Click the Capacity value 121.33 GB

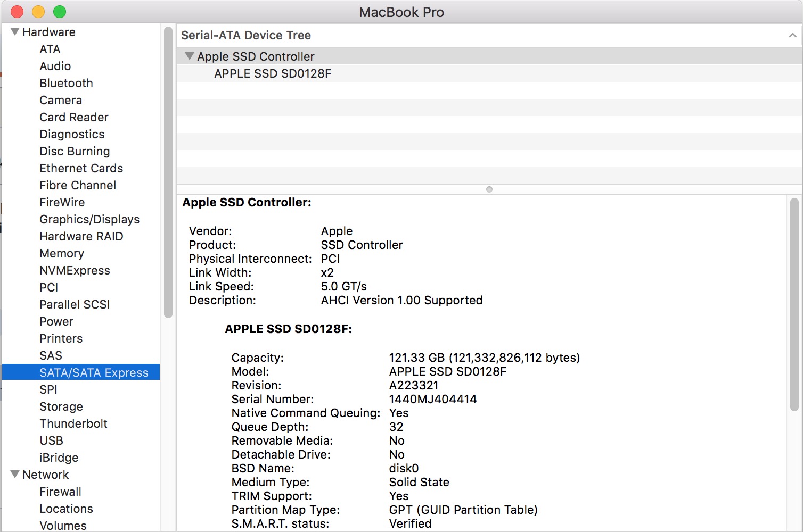485,358
